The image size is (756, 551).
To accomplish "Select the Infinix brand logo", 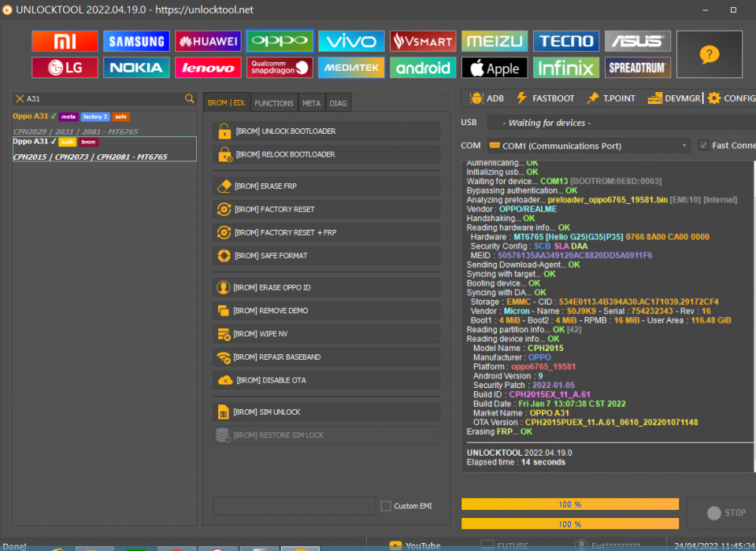I will [x=566, y=68].
